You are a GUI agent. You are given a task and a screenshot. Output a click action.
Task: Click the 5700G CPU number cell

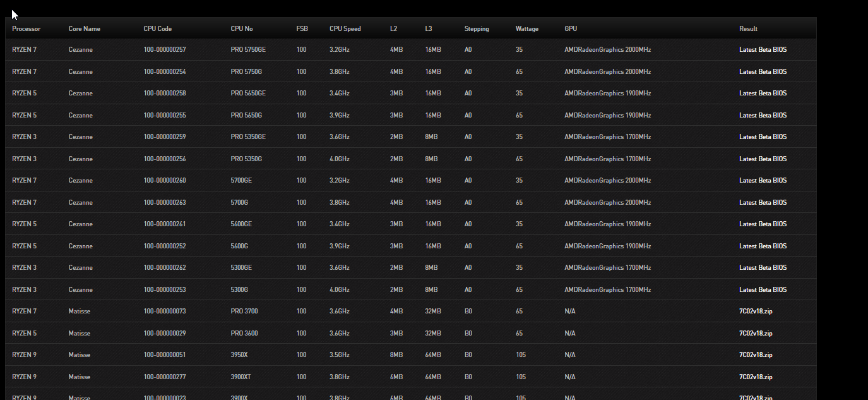click(239, 202)
